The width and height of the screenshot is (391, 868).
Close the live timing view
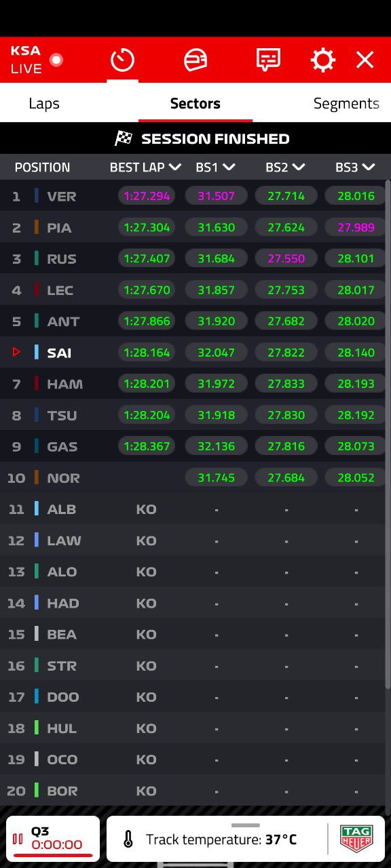365,60
